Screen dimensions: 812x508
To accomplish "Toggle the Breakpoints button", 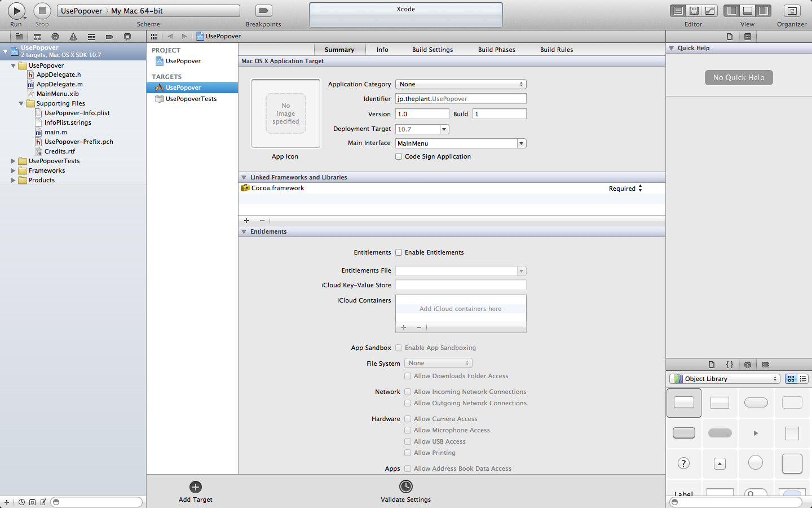I will click(263, 11).
